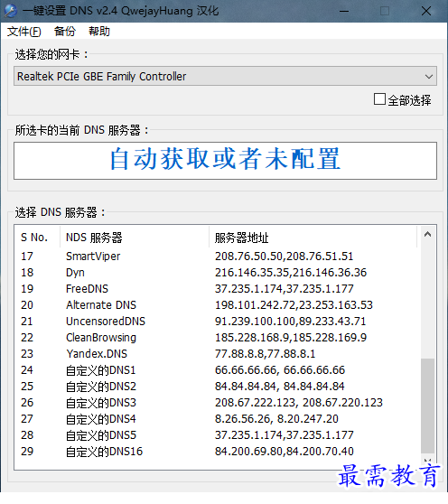448x504 pixels.
Task: Close the DNS tool window
Action: click(426, 11)
